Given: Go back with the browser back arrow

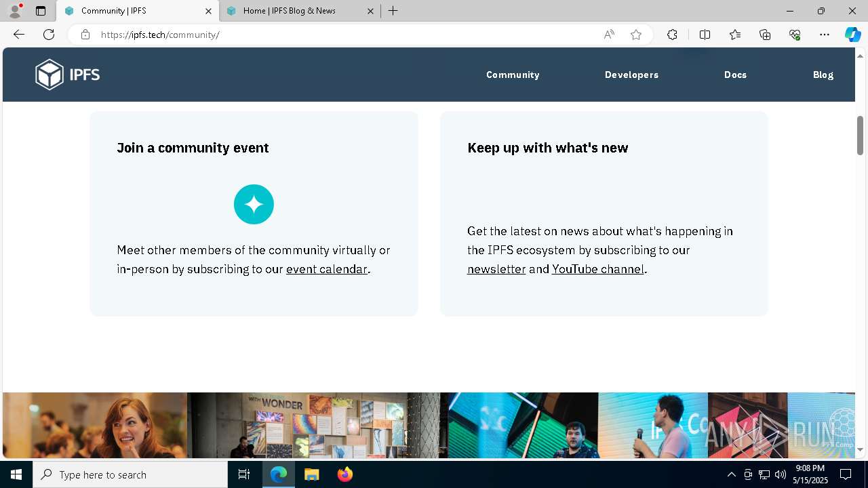Looking at the screenshot, I should click(x=19, y=35).
